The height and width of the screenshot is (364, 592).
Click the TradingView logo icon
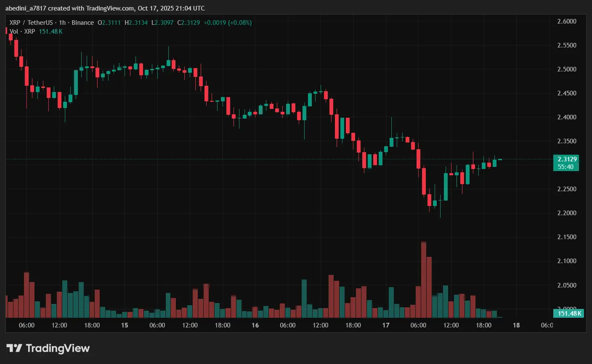pos(14,348)
